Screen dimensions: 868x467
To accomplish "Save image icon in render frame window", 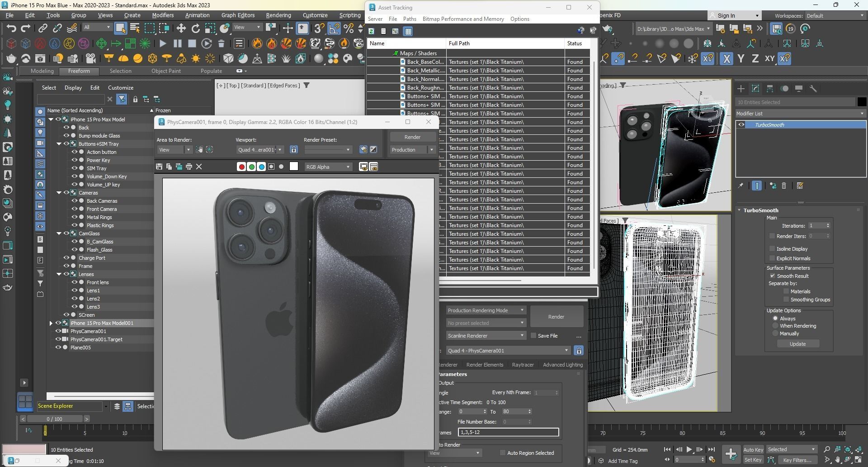I will click(159, 167).
